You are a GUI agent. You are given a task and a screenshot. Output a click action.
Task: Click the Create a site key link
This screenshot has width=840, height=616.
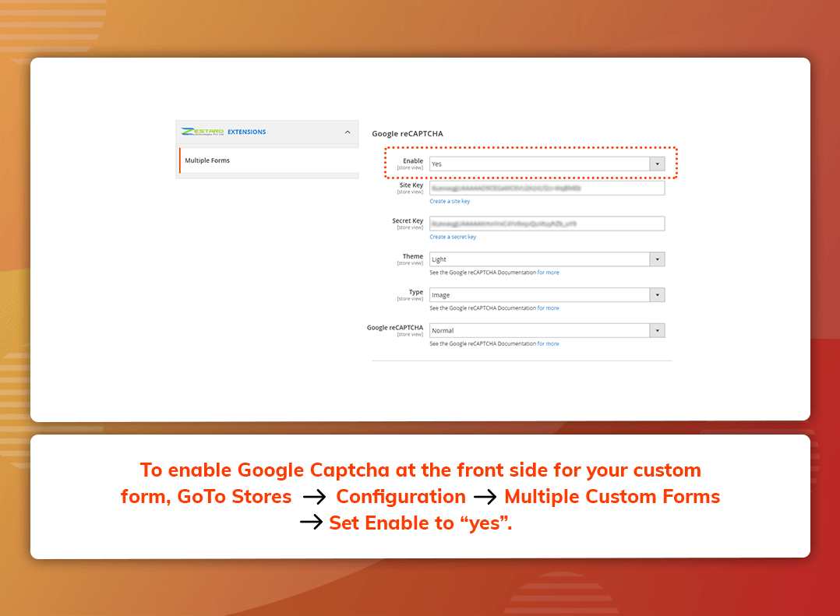[450, 201]
